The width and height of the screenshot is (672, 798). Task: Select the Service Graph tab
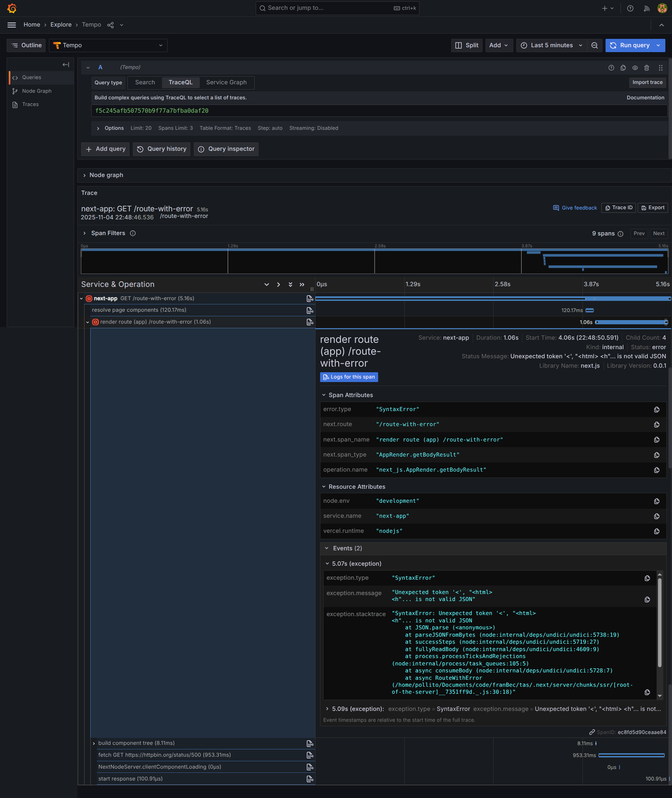(x=226, y=82)
